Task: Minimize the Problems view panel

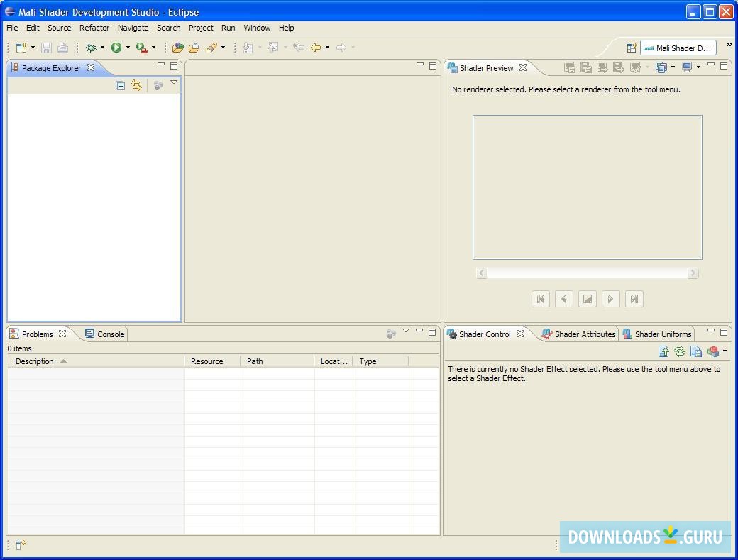Action: pyautogui.click(x=419, y=331)
